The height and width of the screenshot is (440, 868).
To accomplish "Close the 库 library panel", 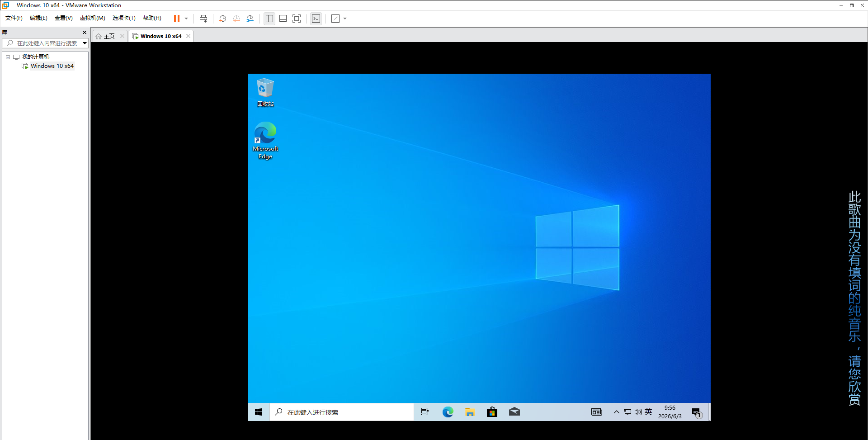I will (x=85, y=32).
